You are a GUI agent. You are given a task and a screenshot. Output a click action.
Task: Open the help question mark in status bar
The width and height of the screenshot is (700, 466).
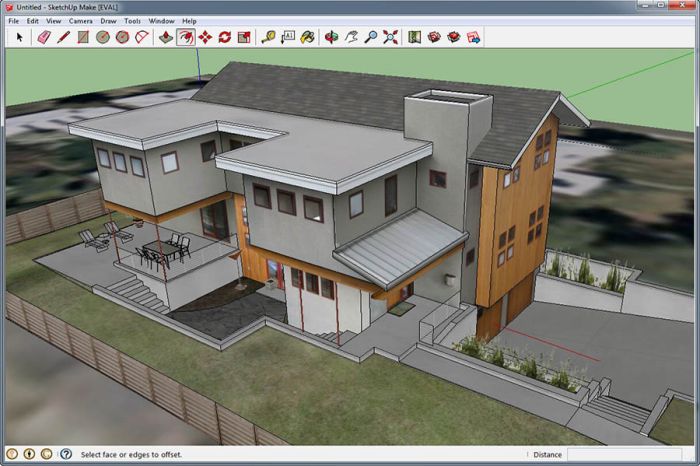point(63,454)
